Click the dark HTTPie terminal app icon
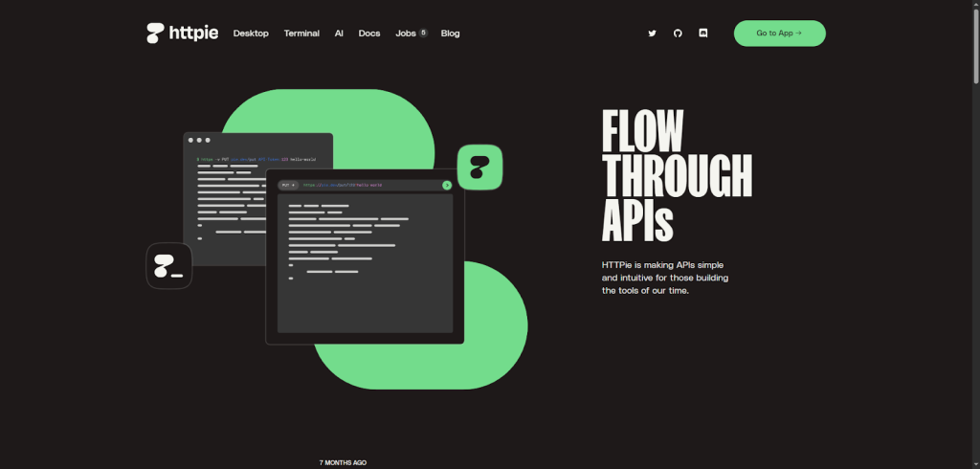Image resolution: width=980 pixels, height=469 pixels. pyautogui.click(x=169, y=265)
